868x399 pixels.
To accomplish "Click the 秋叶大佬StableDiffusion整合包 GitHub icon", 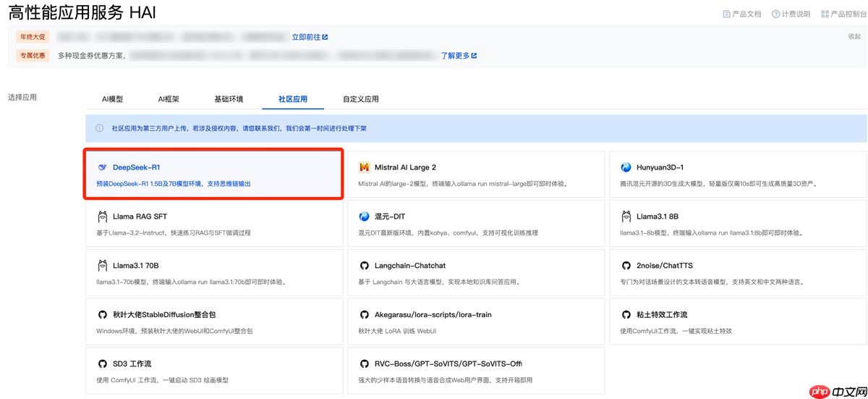I will (x=103, y=315).
